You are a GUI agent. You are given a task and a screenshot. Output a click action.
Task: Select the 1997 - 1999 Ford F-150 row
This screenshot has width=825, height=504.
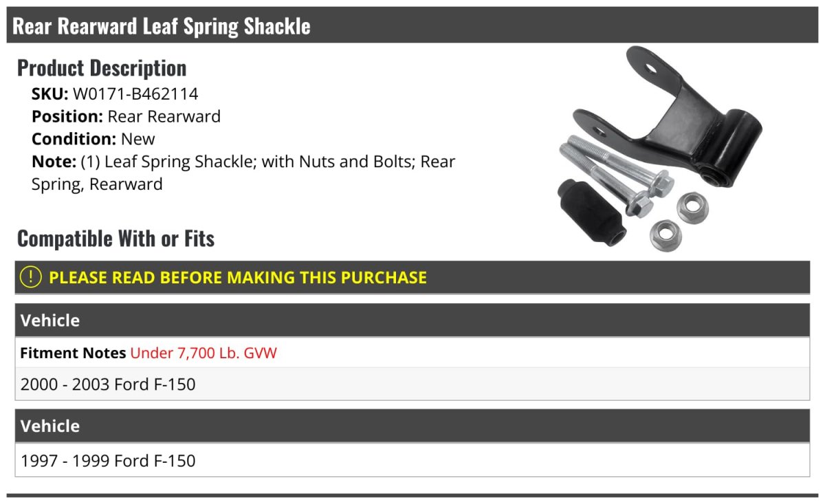coord(108,461)
